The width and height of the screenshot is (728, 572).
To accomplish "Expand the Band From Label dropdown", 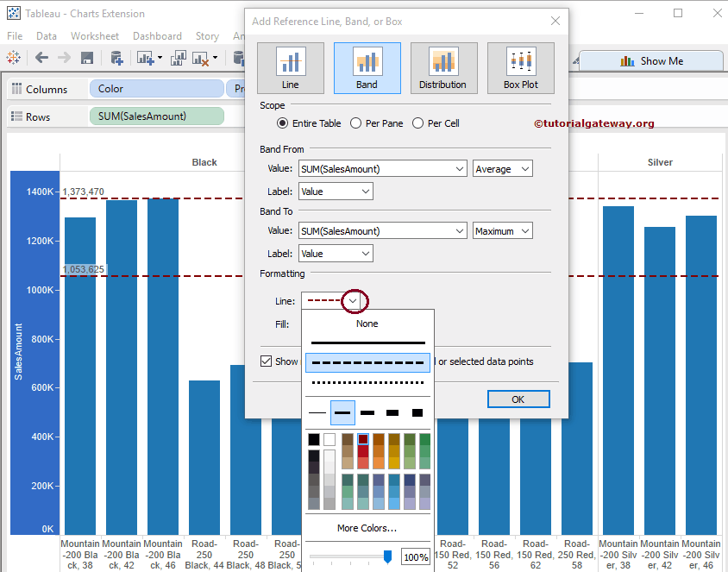I will tap(336, 192).
